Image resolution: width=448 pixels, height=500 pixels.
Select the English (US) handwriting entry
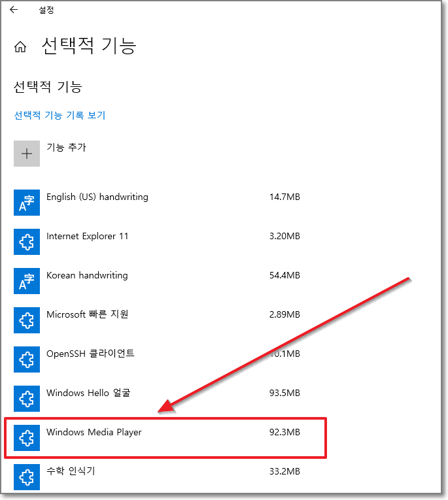[97, 197]
